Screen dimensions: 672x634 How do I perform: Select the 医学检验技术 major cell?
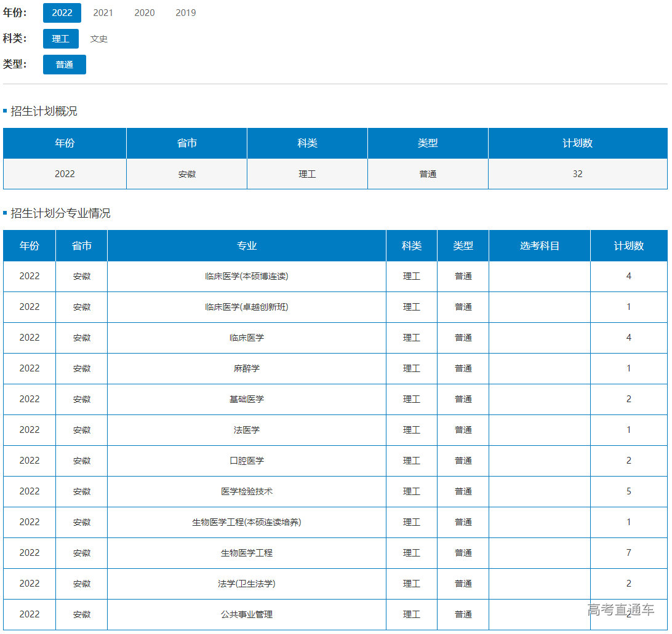coord(247,491)
